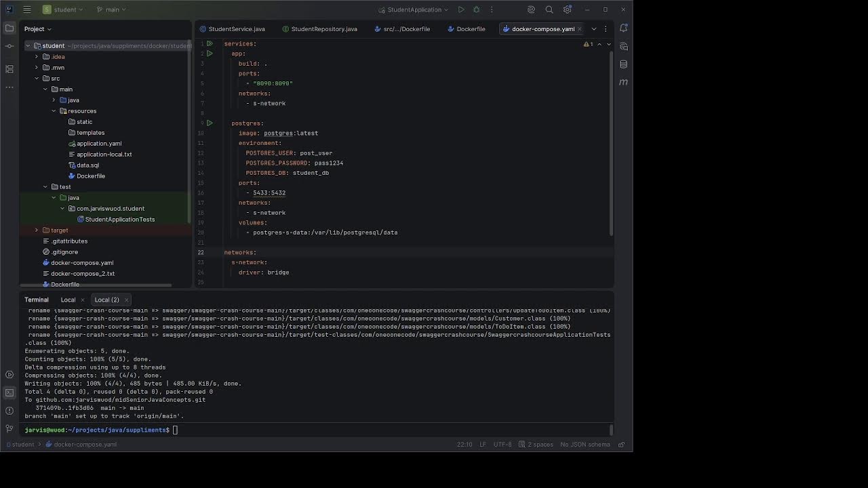Open more run actions (three dots)
The image size is (868, 488).
[x=492, y=9]
